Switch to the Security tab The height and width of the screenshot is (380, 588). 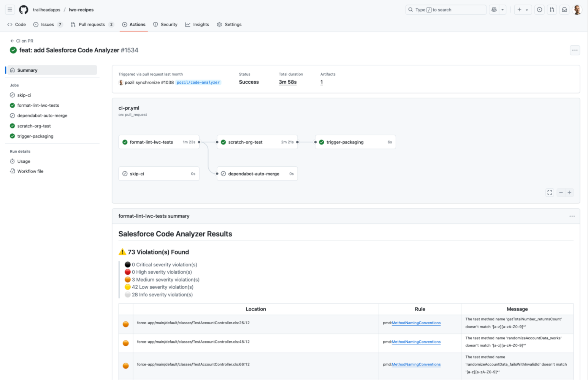pyautogui.click(x=165, y=24)
